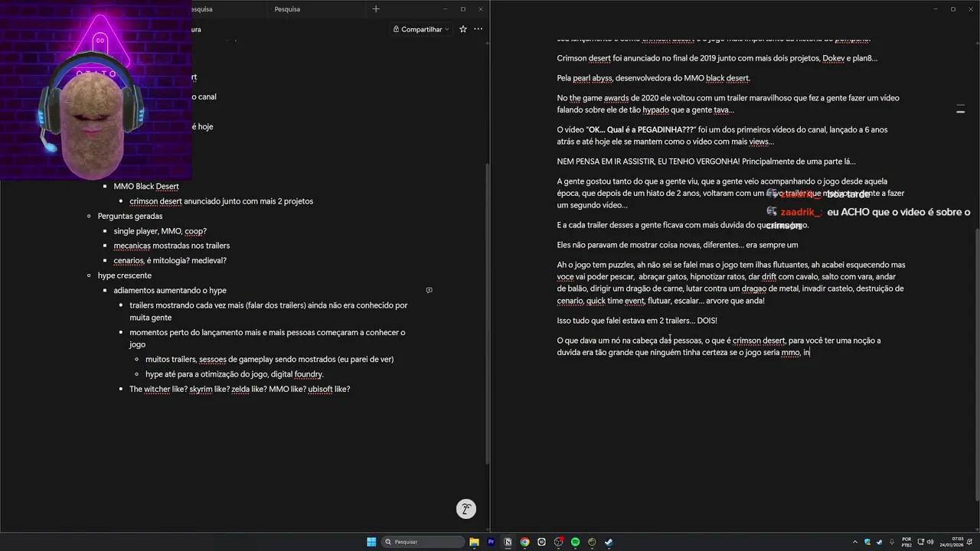Click bold text 'OK... Qual é a PEGADINHA???'
980x551 pixels.
tap(641, 130)
